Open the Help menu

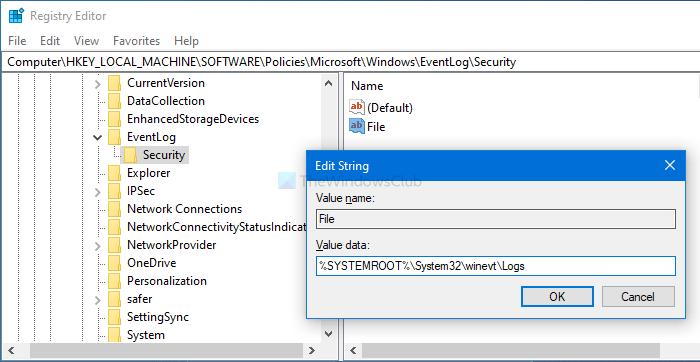[x=186, y=41]
